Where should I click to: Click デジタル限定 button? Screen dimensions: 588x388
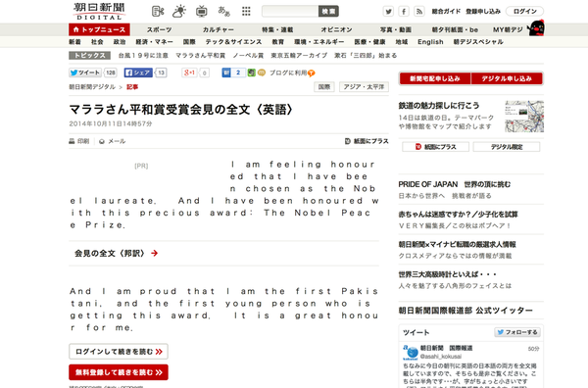coord(507,147)
